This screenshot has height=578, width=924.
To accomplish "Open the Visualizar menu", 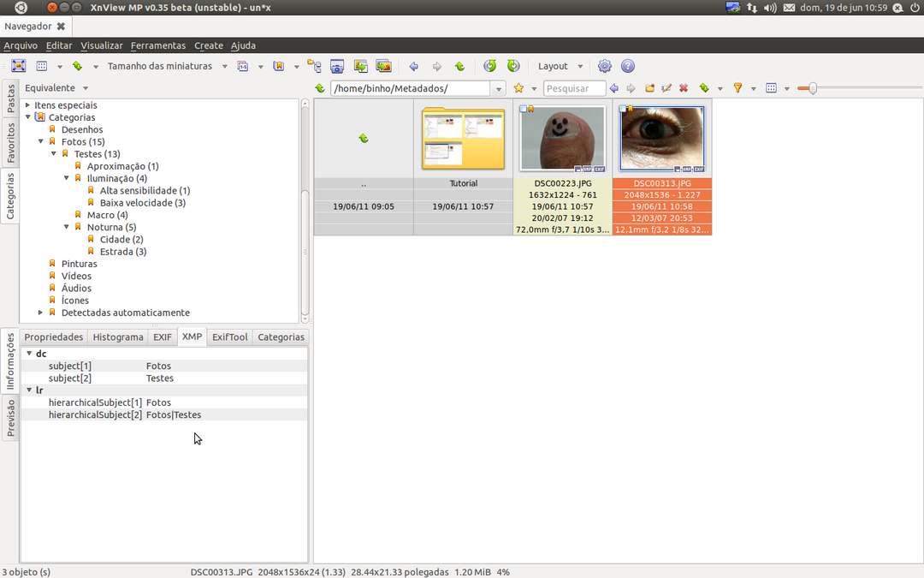I will point(101,45).
